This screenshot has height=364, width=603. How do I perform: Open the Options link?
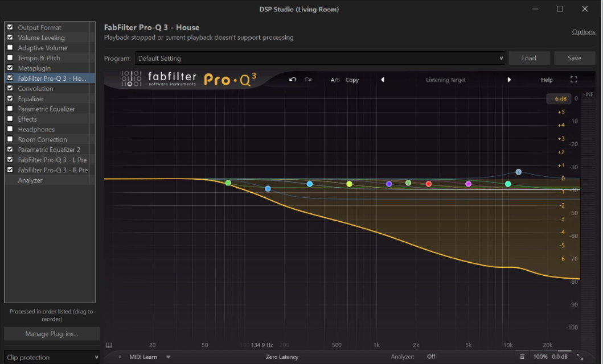coord(584,32)
